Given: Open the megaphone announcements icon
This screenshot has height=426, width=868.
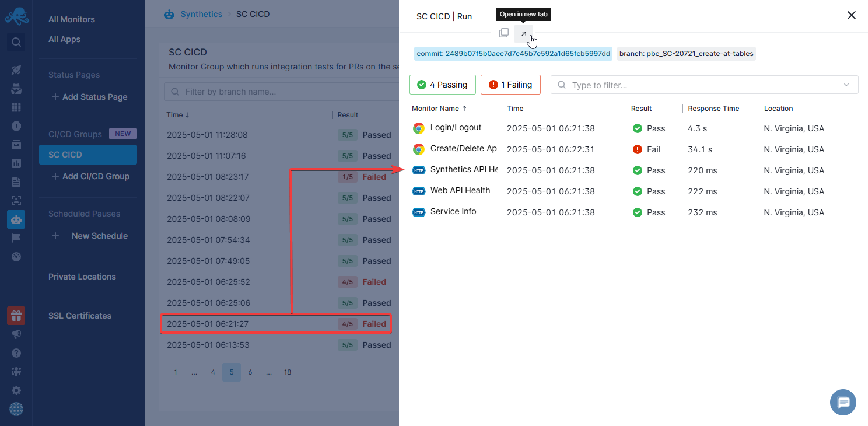Looking at the screenshot, I should pyautogui.click(x=16, y=334).
